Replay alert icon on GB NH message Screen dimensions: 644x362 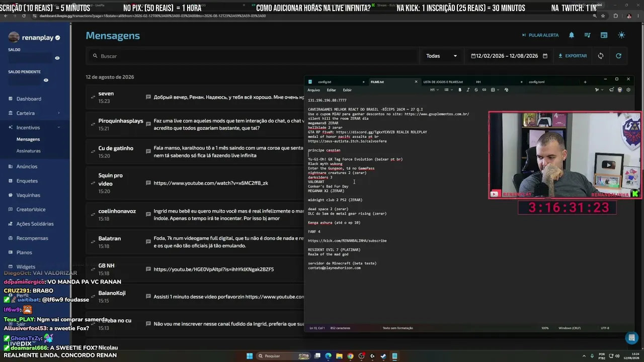point(93,269)
